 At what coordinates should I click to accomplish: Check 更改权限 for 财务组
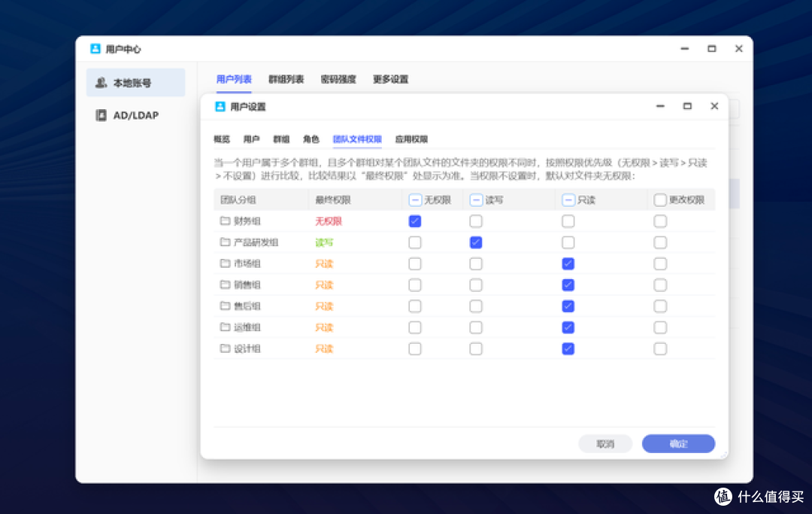tap(660, 221)
